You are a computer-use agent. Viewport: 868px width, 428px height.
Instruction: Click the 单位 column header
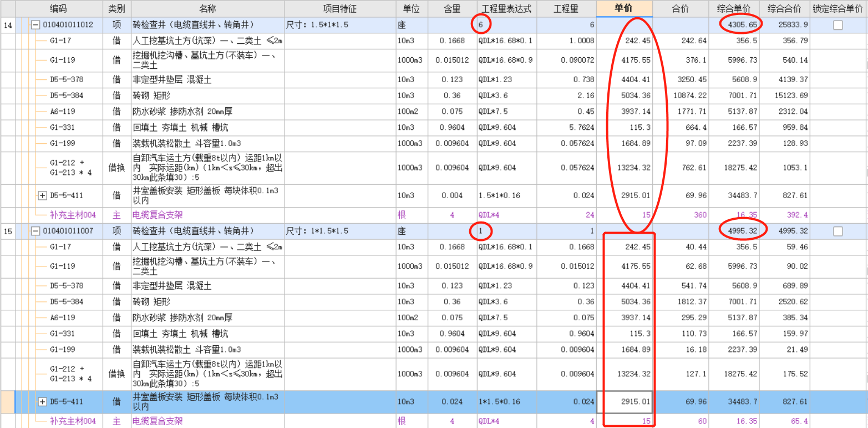[x=412, y=8]
